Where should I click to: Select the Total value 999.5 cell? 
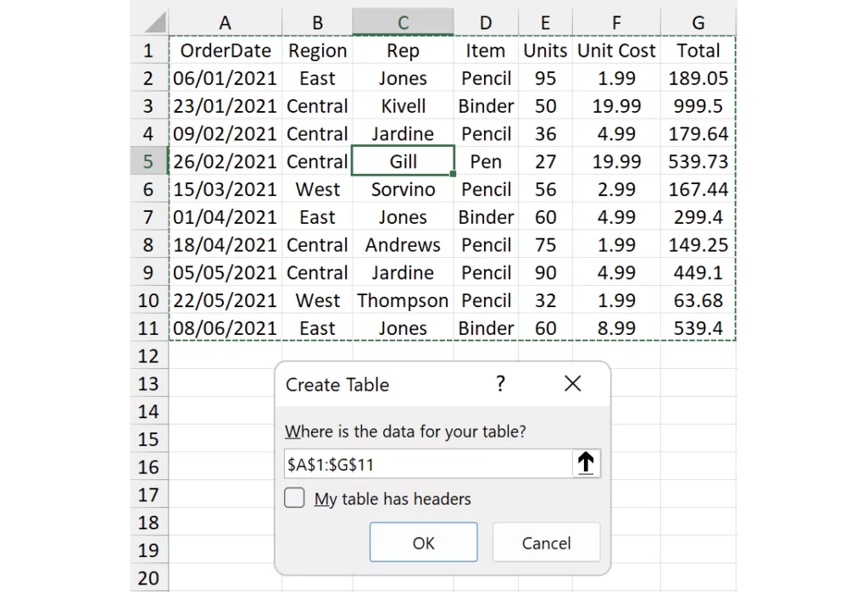698,106
